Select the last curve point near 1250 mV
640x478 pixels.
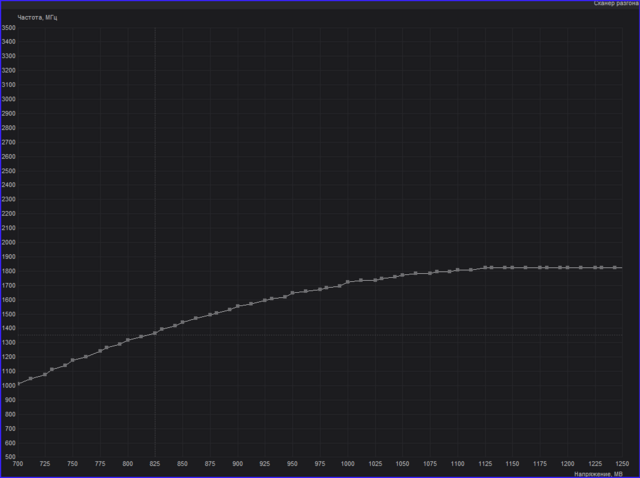pos(622,267)
